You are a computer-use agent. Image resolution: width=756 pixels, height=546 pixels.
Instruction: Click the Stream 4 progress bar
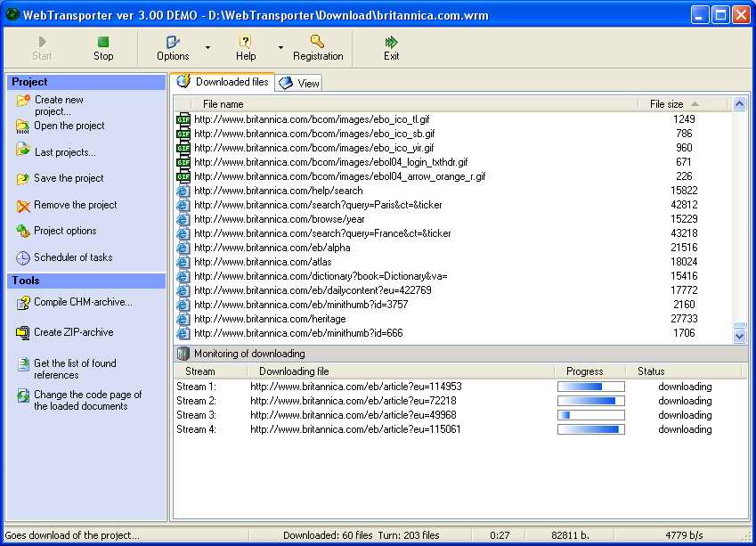pos(590,429)
